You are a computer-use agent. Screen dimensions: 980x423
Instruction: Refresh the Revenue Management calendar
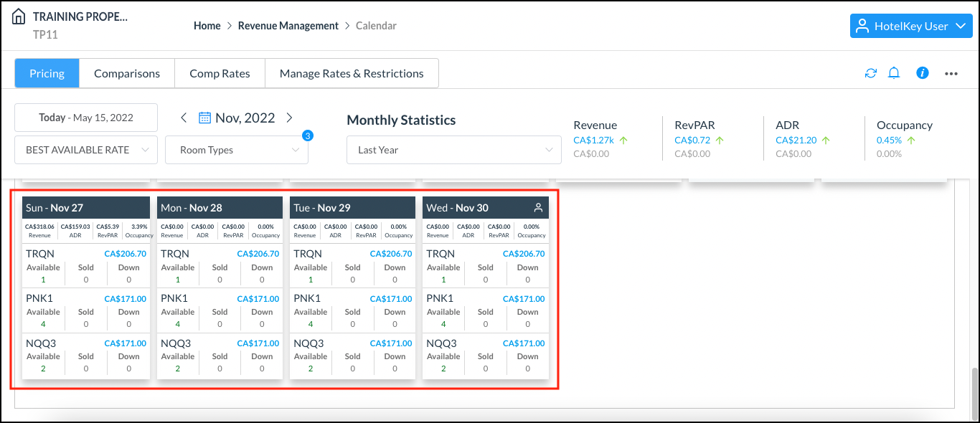[x=870, y=72]
